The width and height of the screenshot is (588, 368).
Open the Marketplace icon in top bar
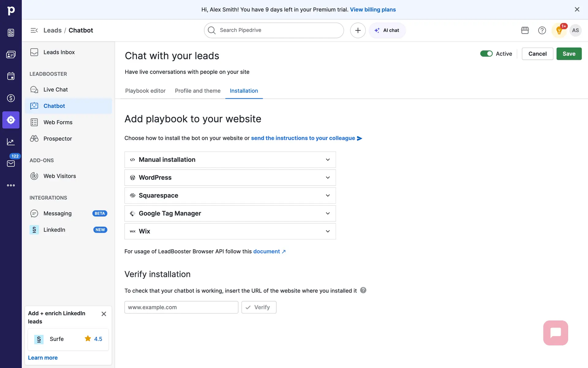coord(525,30)
